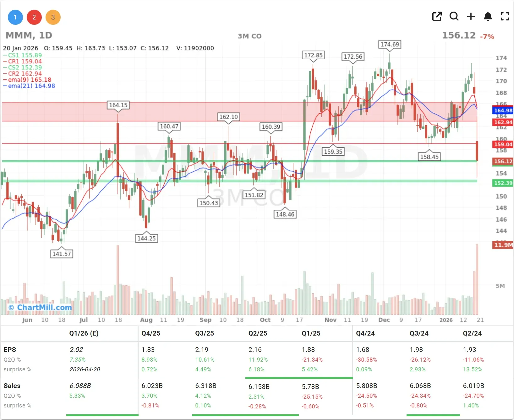Expand the CR2 resistance legend entry
Image resolution: width=514 pixels, height=420 pixels.
(22, 73)
